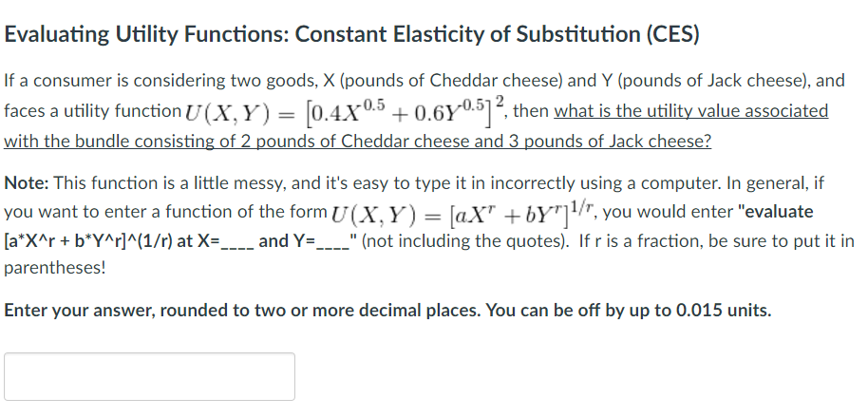Screen dimensions: 868x417
Task: Click the words "faces a utility function"
Action: pyautogui.click(x=92, y=111)
